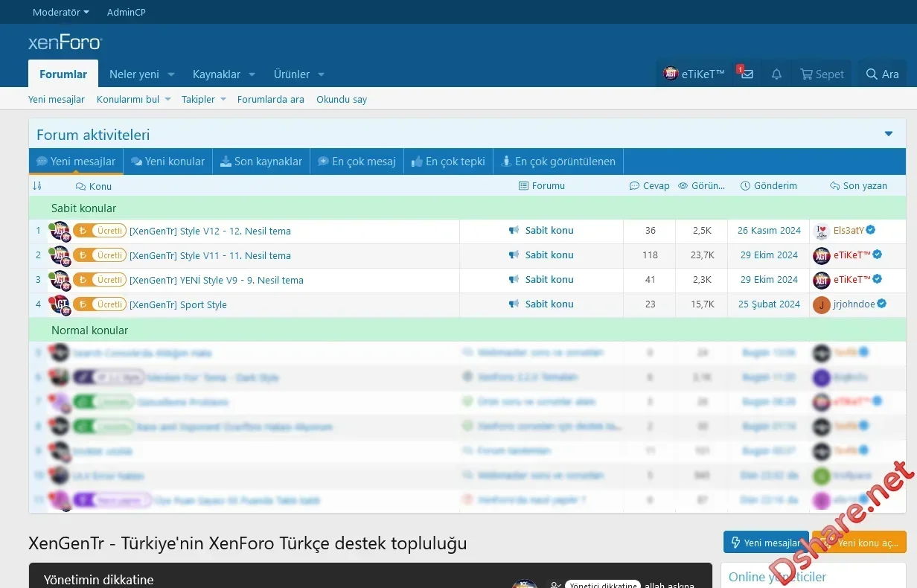917x588 pixels.
Task: Open the Moderatör dropdown in the top bar
Action: tap(60, 12)
